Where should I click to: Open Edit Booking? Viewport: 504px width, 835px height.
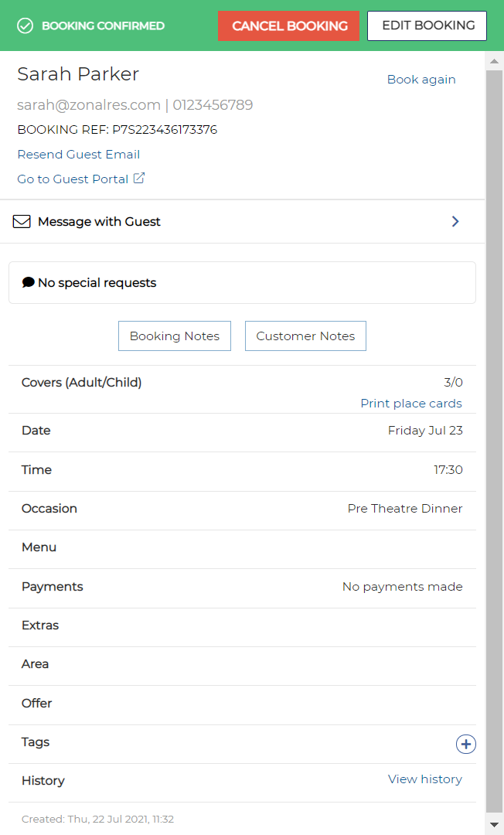coord(427,26)
